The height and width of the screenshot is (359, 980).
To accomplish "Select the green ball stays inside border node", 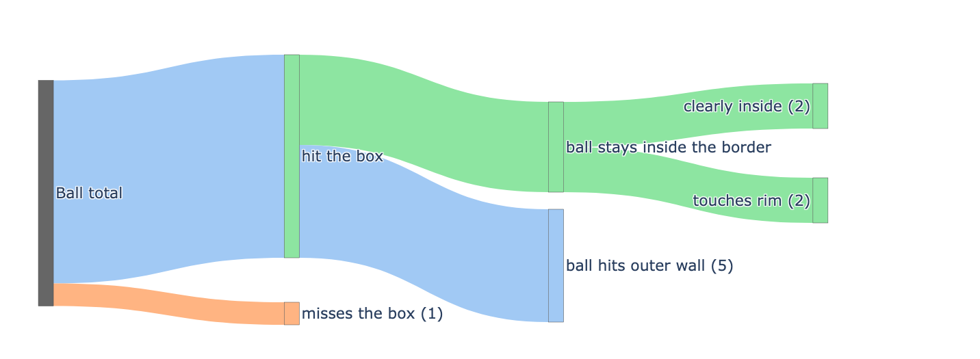I will coord(556,147).
